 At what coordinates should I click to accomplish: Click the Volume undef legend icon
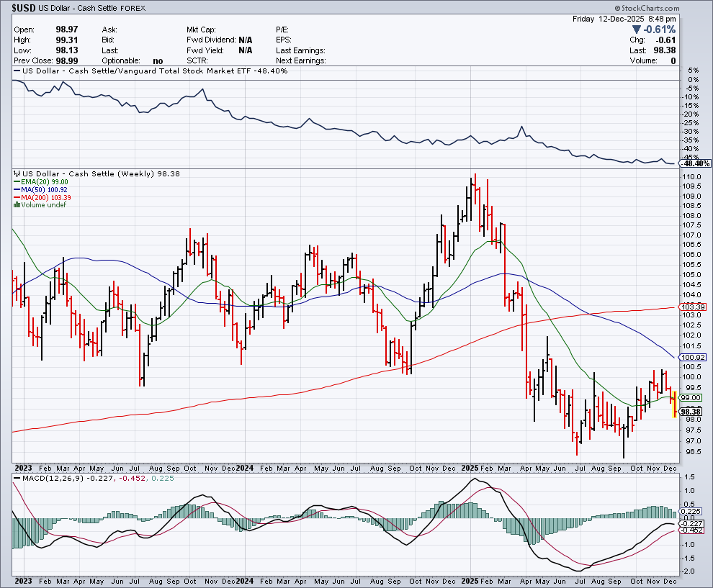[x=17, y=205]
